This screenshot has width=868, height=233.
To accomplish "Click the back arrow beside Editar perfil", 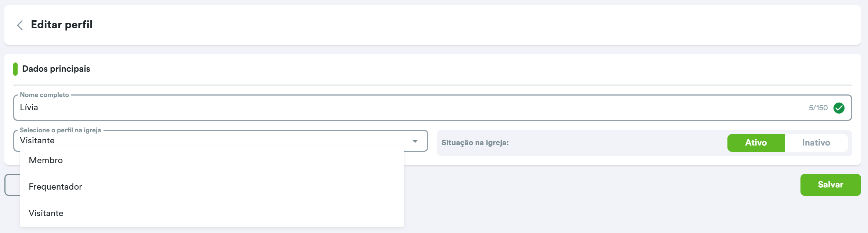I will point(20,25).
